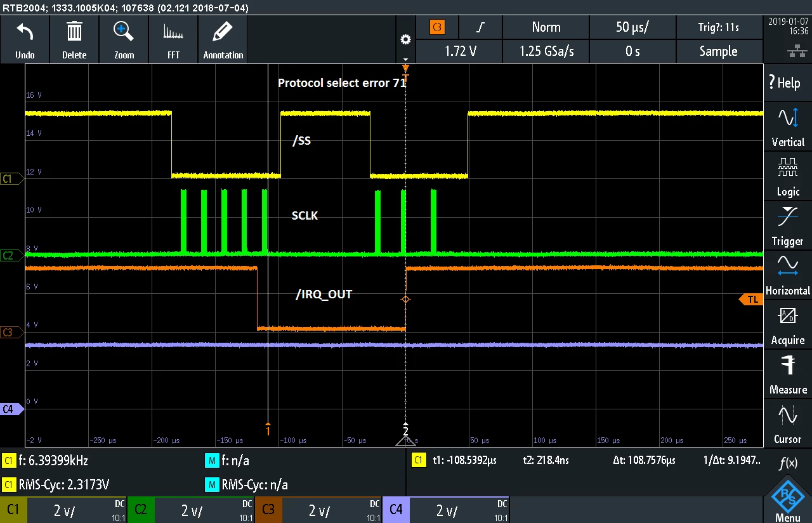
Task: Change the Norm trigger mode
Action: click(546, 27)
